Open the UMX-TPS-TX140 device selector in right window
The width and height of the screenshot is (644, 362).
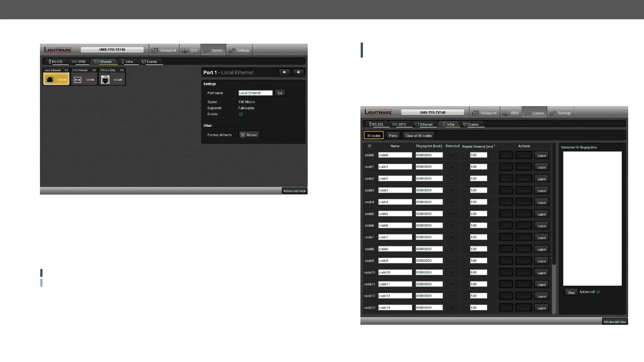pyautogui.click(x=432, y=112)
